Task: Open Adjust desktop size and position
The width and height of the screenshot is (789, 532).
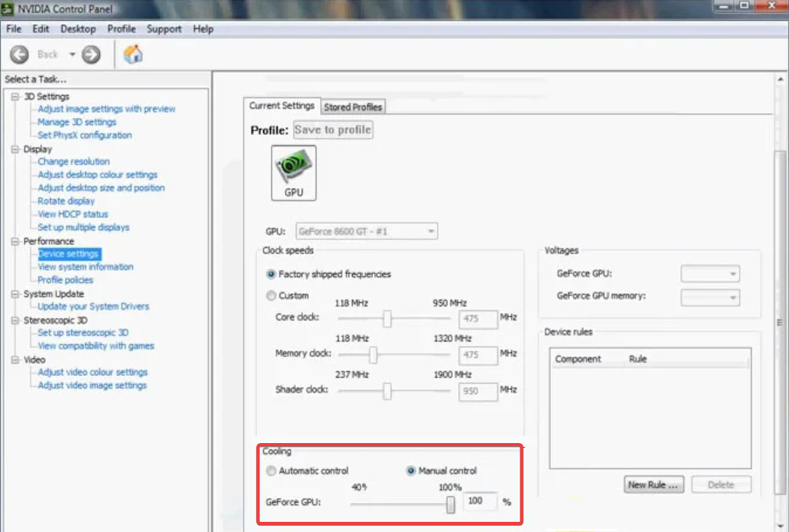Action: click(101, 187)
